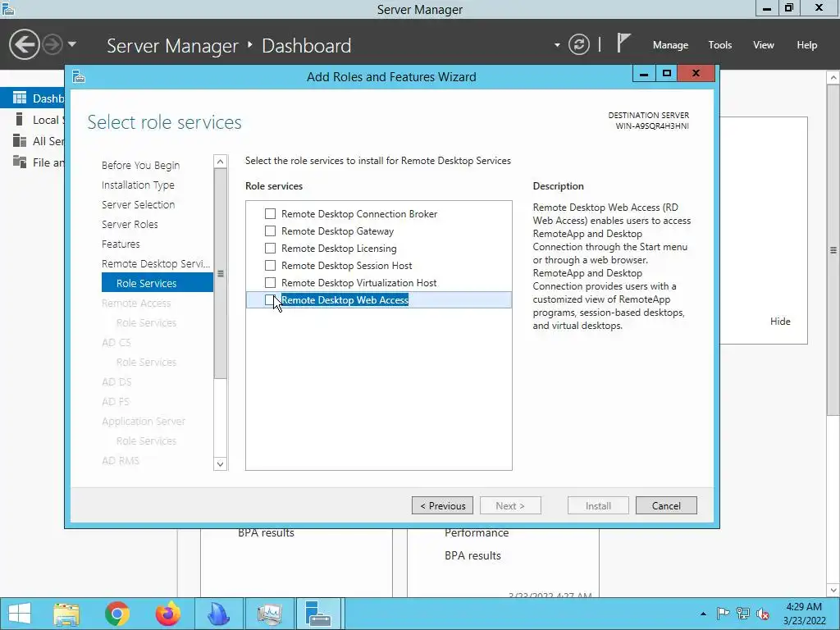Open Action Center flag in tray

click(723, 614)
